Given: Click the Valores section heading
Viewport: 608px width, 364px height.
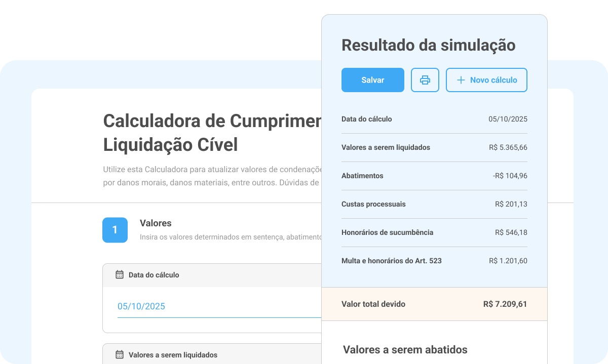Looking at the screenshot, I should tap(156, 223).
